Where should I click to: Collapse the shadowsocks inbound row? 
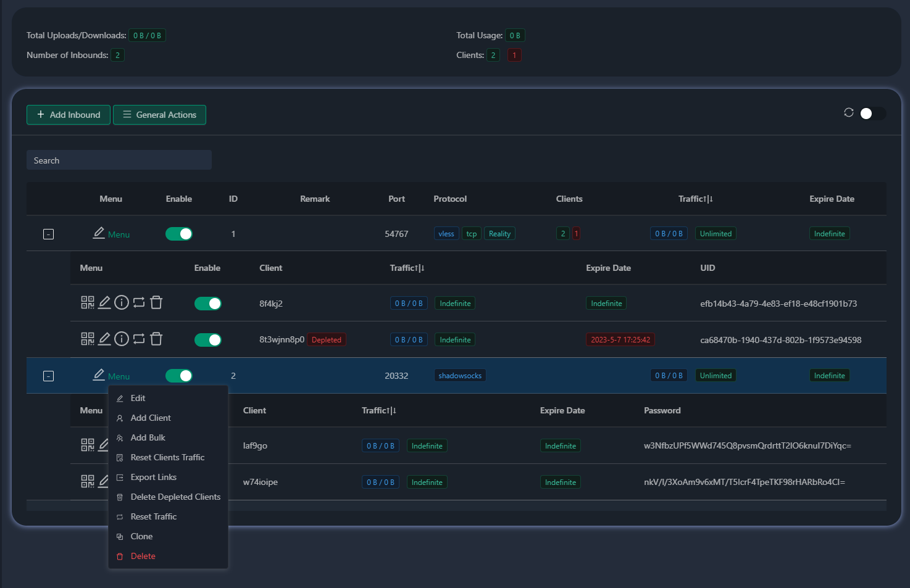pyautogui.click(x=48, y=376)
